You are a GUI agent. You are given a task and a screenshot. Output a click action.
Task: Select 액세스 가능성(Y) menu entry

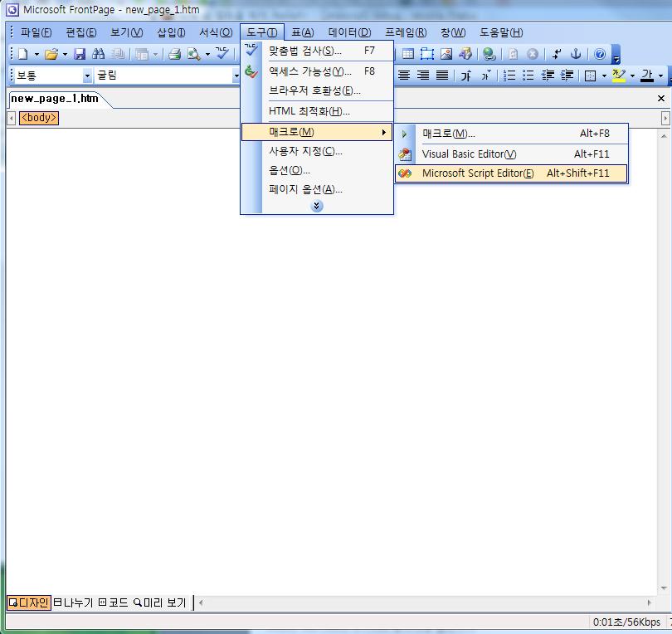click(317, 71)
